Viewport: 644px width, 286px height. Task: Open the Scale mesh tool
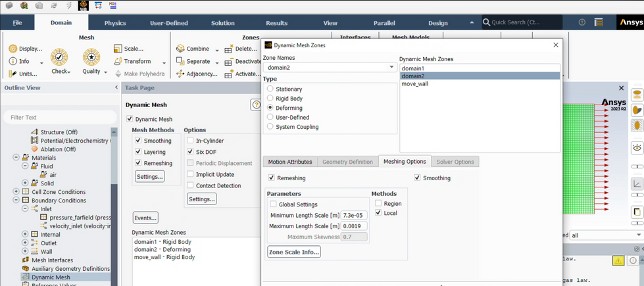click(x=118, y=49)
